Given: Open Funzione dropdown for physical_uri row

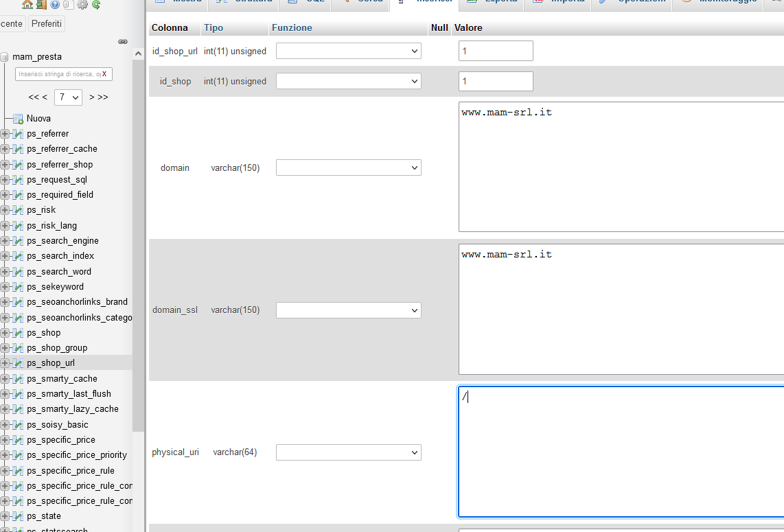Looking at the screenshot, I should click(x=349, y=452).
